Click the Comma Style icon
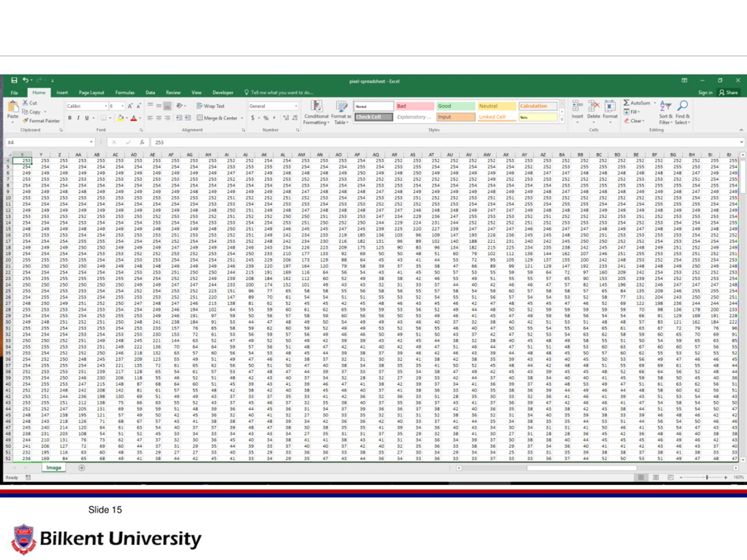 (x=274, y=118)
